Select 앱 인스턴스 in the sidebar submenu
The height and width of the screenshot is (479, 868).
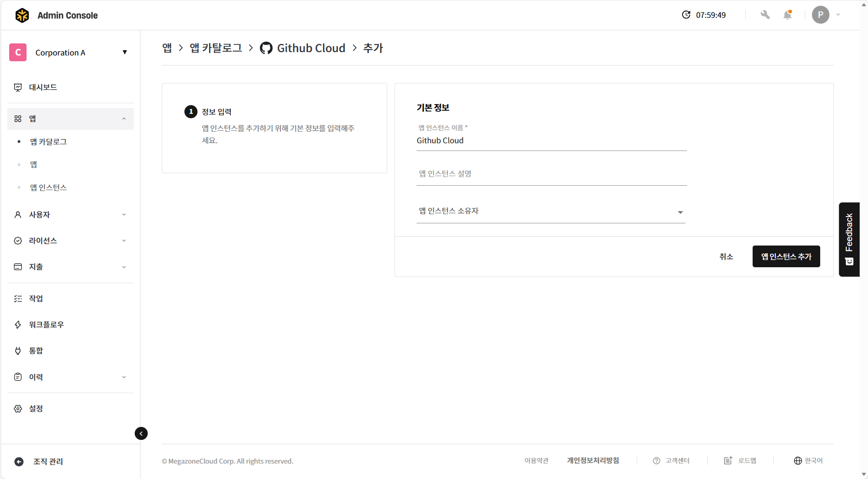coord(48,188)
